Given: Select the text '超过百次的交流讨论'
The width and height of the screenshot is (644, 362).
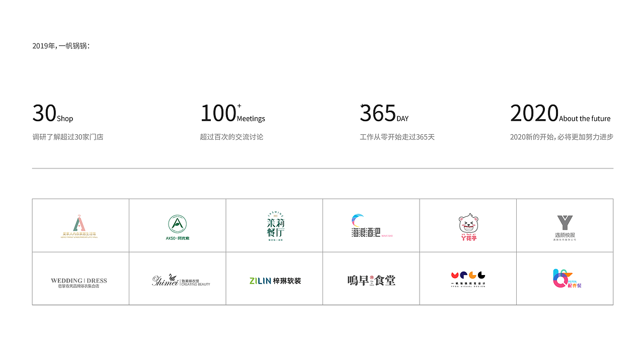Looking at the screenshot, I should tap(231, 137).
